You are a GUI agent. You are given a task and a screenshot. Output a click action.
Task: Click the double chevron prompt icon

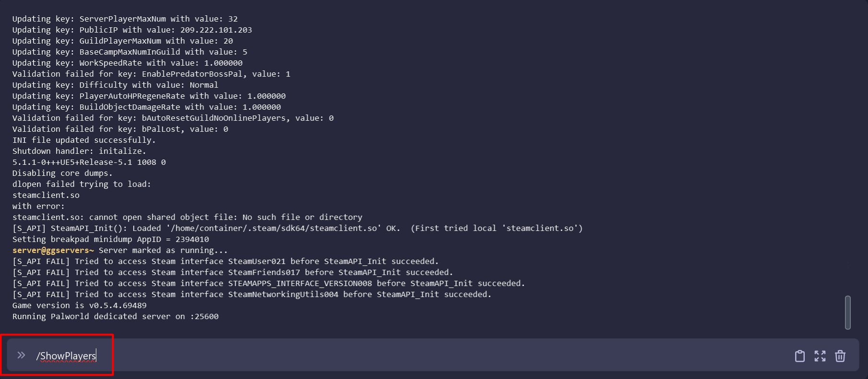(x=21, y=356)
